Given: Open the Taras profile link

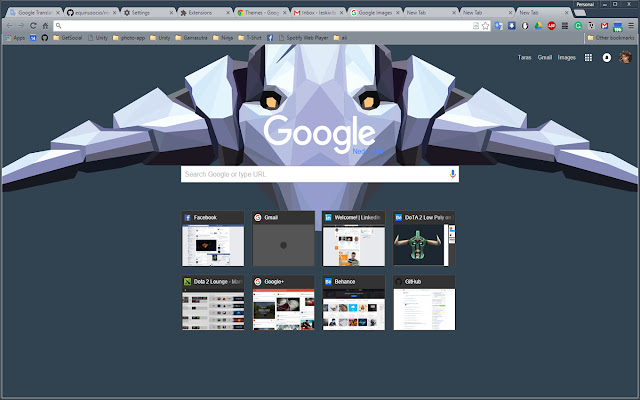Looking at the screenshot, I should 524,58.
